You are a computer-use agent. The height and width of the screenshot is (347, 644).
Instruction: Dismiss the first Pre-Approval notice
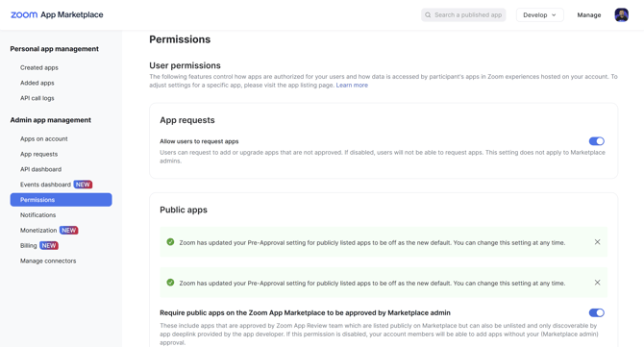tap(597, 242)
